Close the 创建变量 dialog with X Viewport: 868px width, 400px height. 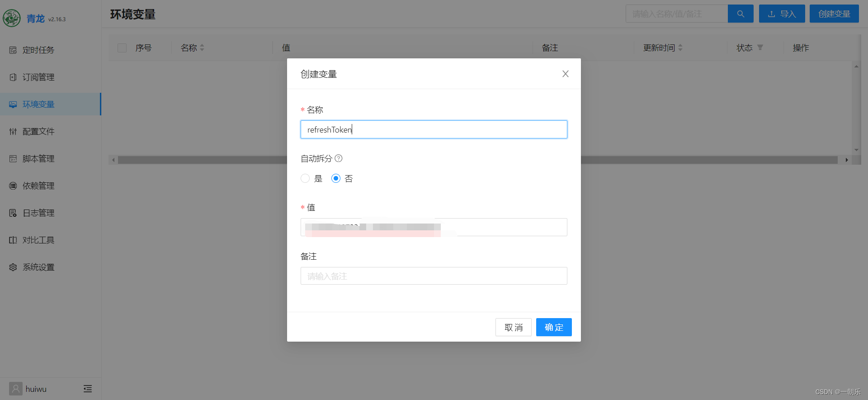coord(565,74)
